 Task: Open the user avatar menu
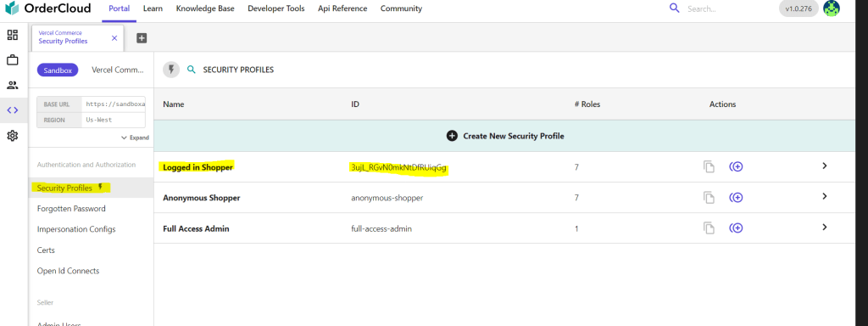(x=831, y=8)
